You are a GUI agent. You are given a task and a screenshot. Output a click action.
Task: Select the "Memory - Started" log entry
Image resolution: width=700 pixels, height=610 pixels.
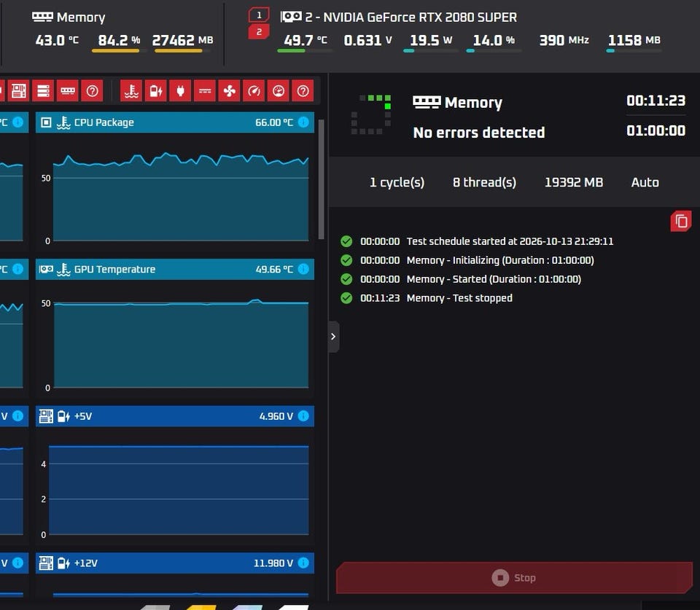pos(461,279)
